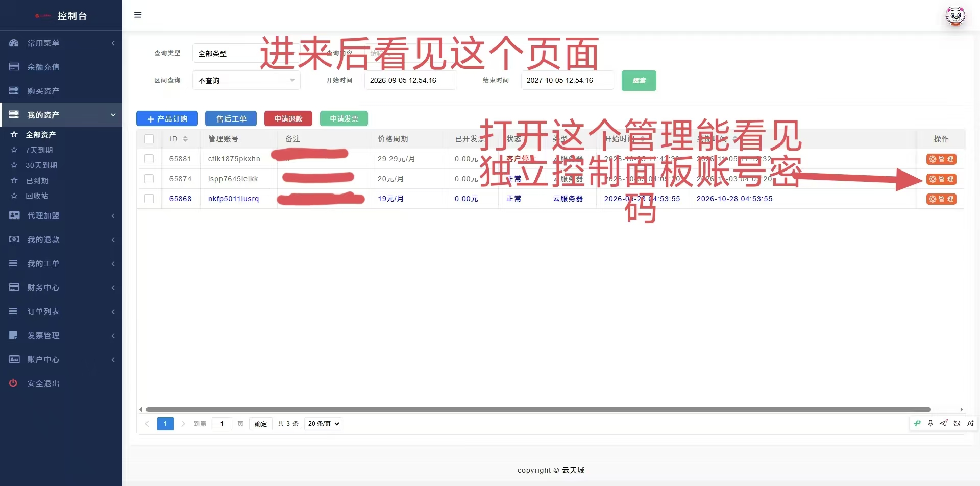Screen dimensions: 980x486
Task: Click the 购买资产 server icon
Action: pos(14,91)
